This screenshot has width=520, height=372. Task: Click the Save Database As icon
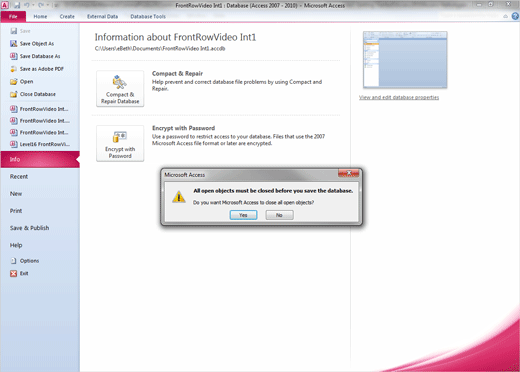(x=14, y=56)
